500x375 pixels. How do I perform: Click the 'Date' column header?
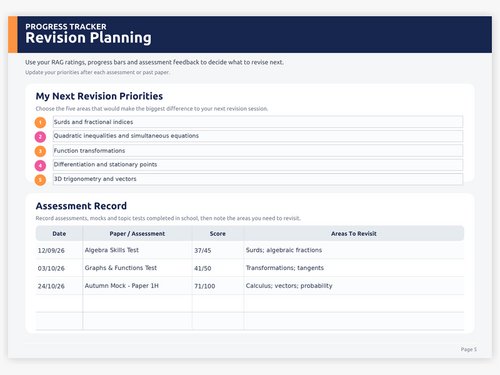pyautogui.click(x=59, y=234)
